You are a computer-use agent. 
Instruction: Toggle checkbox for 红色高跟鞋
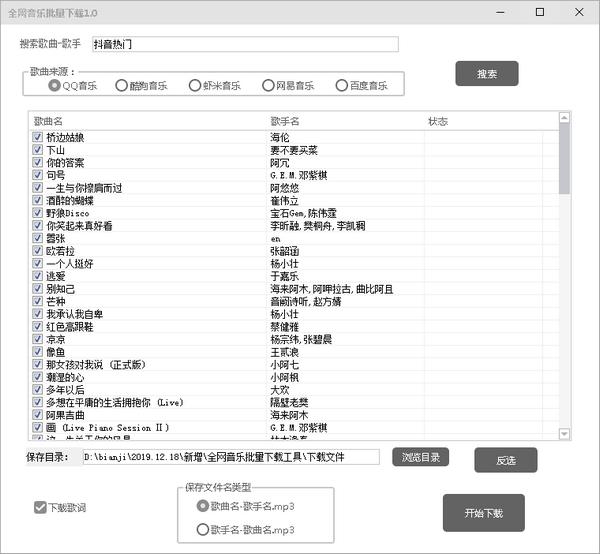(x=37, y=326)
